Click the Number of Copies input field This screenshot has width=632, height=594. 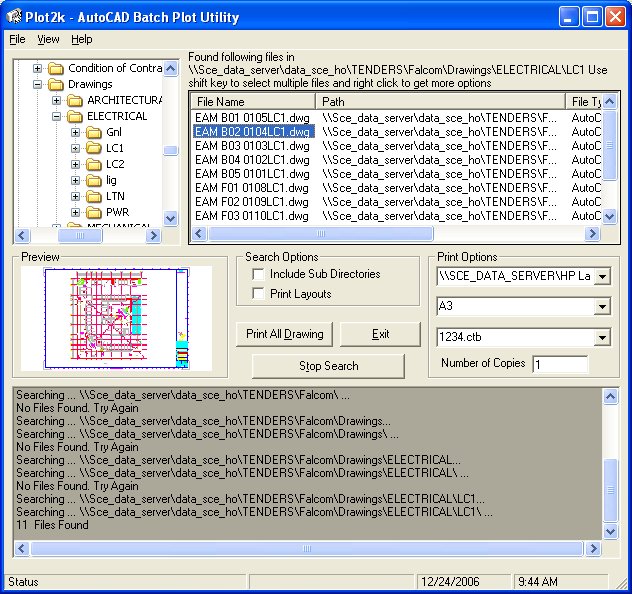[560, 364]
